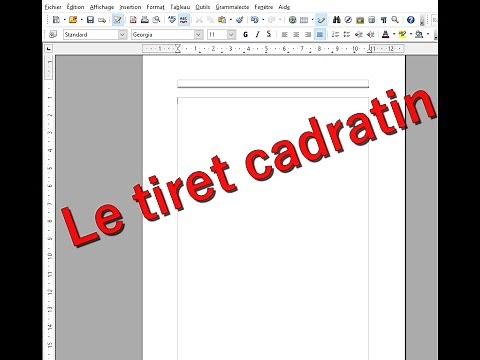Open the Insertion menu
480x360 pixels.
(x=130, y=7)
